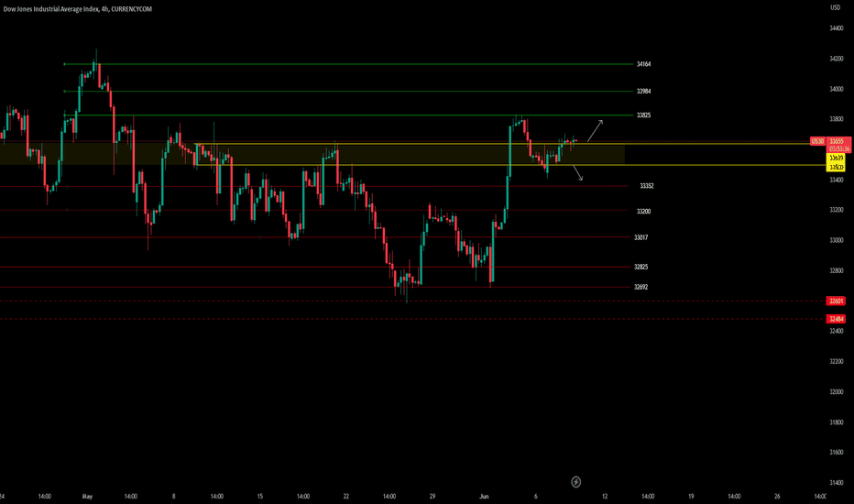Select the 33825 green resistance level label

[643, 115]
